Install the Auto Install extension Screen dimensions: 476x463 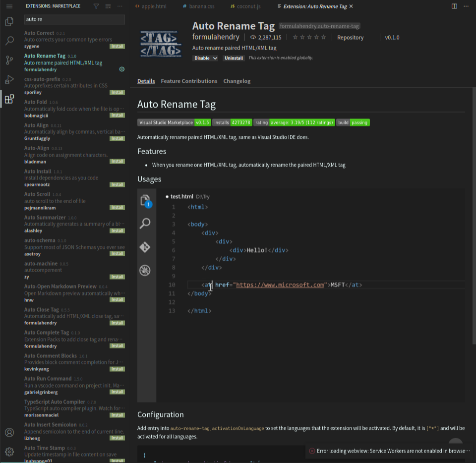point(117,185)
